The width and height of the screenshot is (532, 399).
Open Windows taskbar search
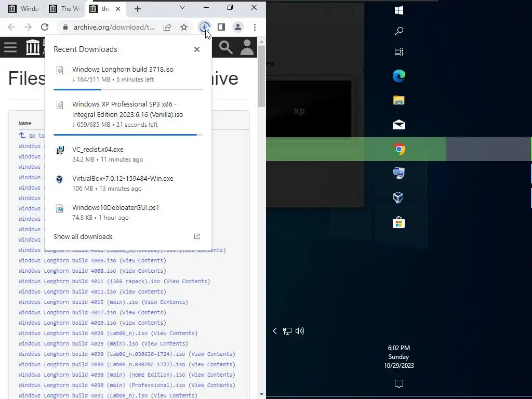click(x=399, y=31)
